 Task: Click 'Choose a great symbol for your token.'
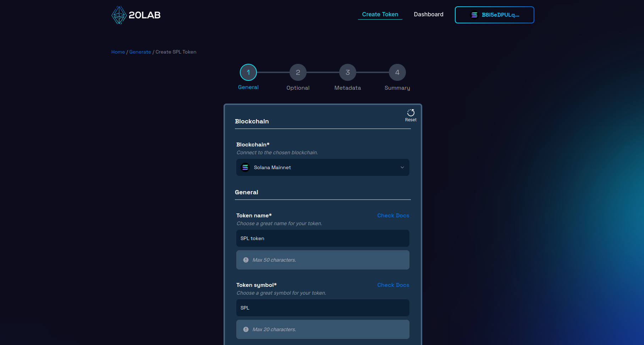tap(281, 293)
